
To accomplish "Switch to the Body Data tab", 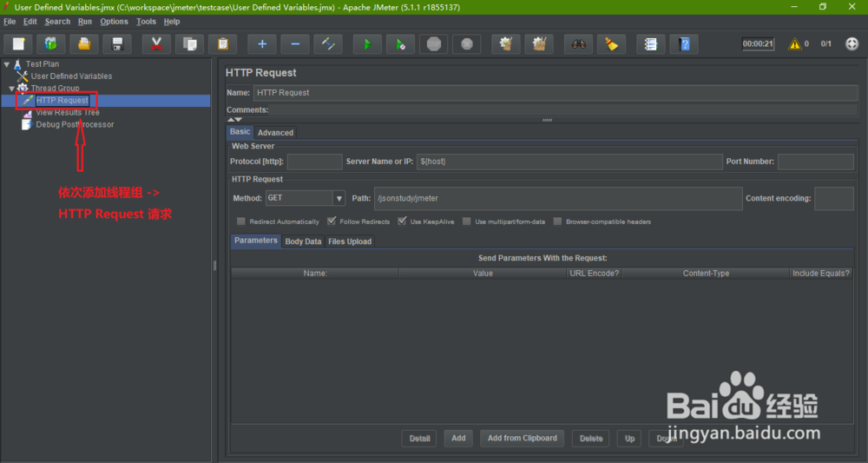I will 303,241.
